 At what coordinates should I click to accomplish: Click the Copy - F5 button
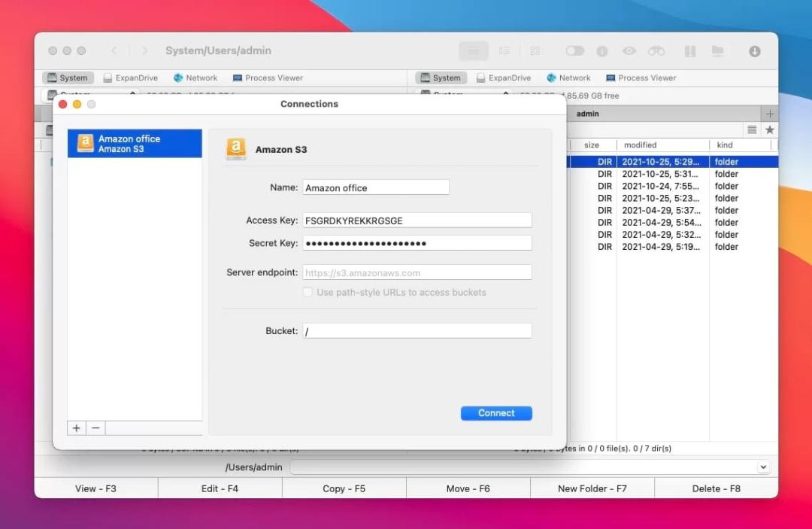344,488
